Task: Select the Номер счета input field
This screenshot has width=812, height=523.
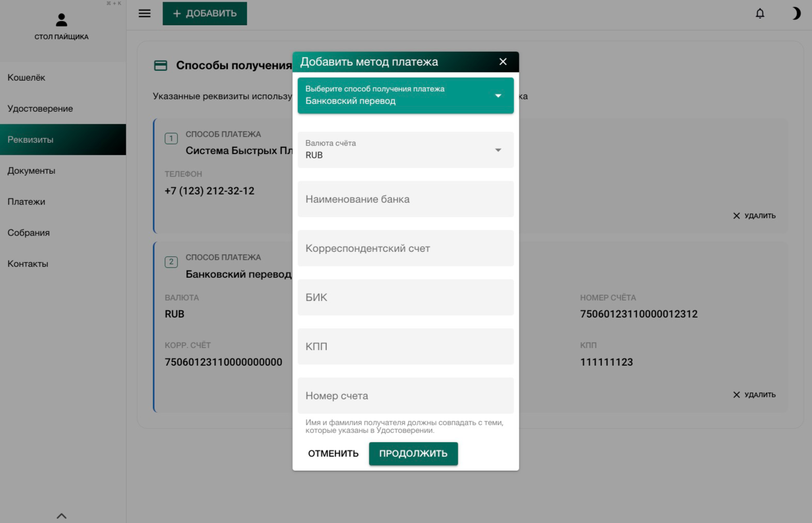Action: point(405,396)
